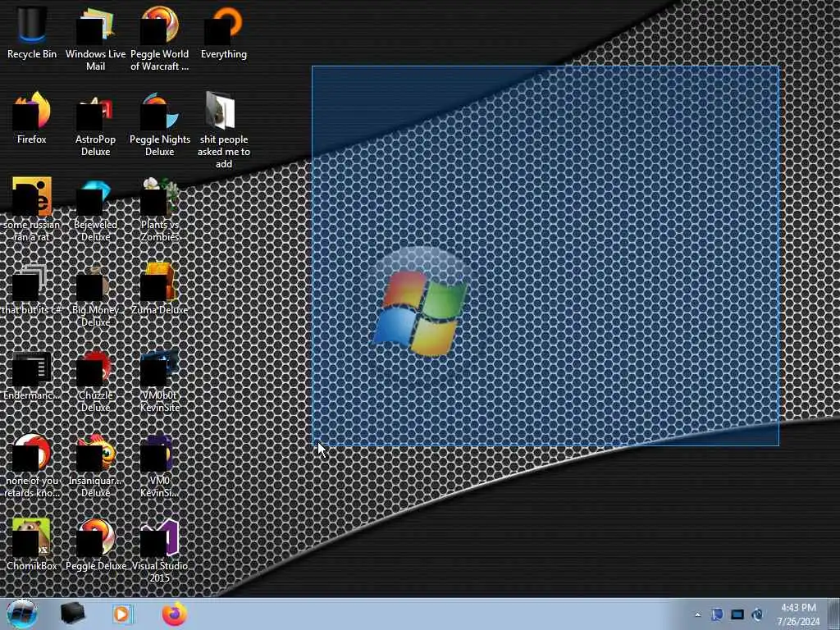Open the Action Center flag tray icon
The image size is (840, 630).
tap(717, 614)
